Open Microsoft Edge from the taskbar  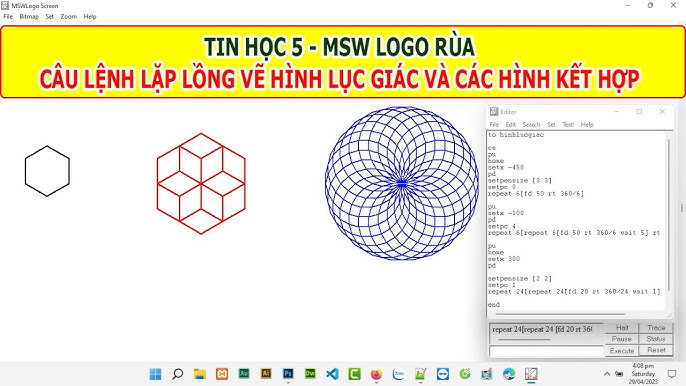coord(509,374)
